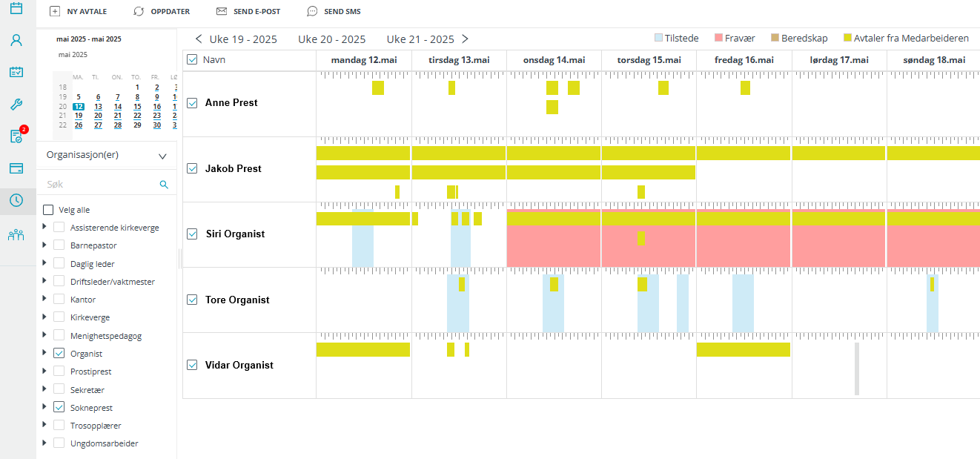Click the Ny avtale button

pyautogui.click(x=79, y=12)
